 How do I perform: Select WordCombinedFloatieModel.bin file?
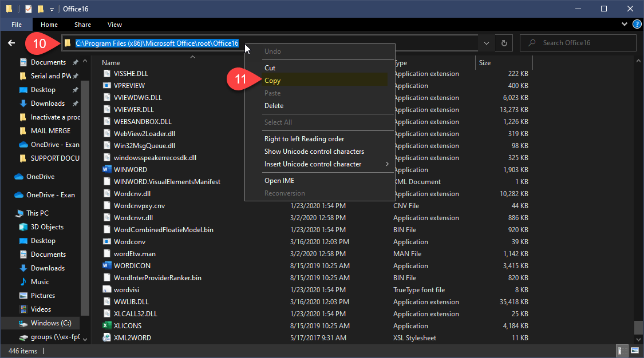164,230
